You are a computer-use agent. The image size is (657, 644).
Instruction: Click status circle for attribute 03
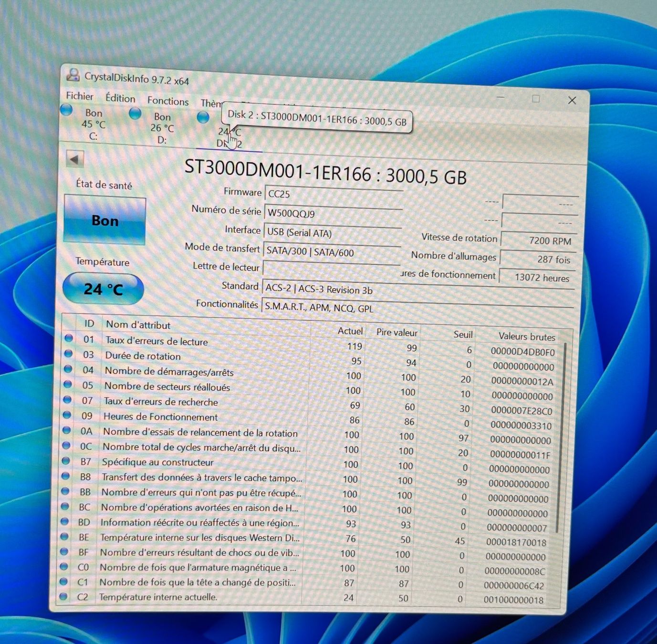pos(68,353)
